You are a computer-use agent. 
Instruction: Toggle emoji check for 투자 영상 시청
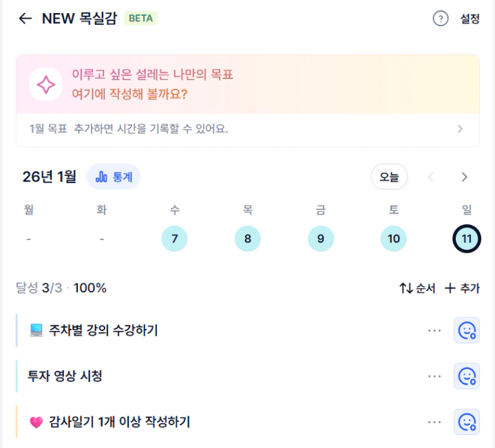(x=467, y=376)
